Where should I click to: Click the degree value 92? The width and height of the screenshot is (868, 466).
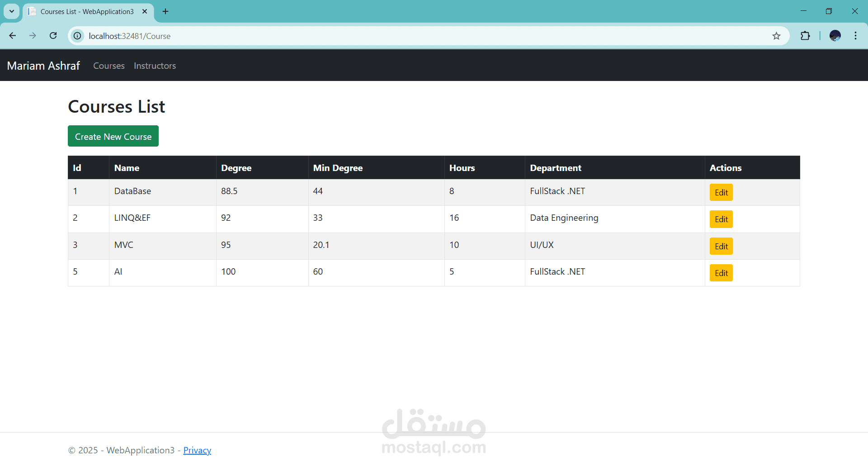coord(226,218)
